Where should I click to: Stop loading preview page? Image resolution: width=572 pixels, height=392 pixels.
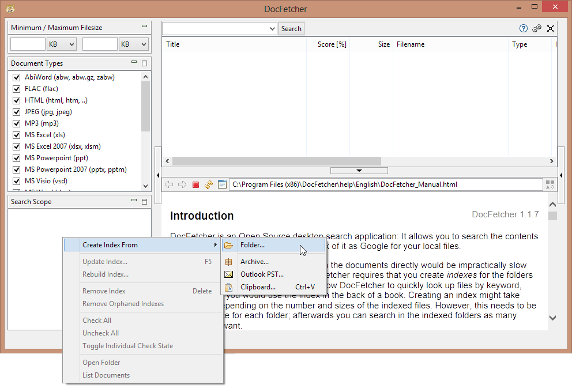click(x=195, y=185)
